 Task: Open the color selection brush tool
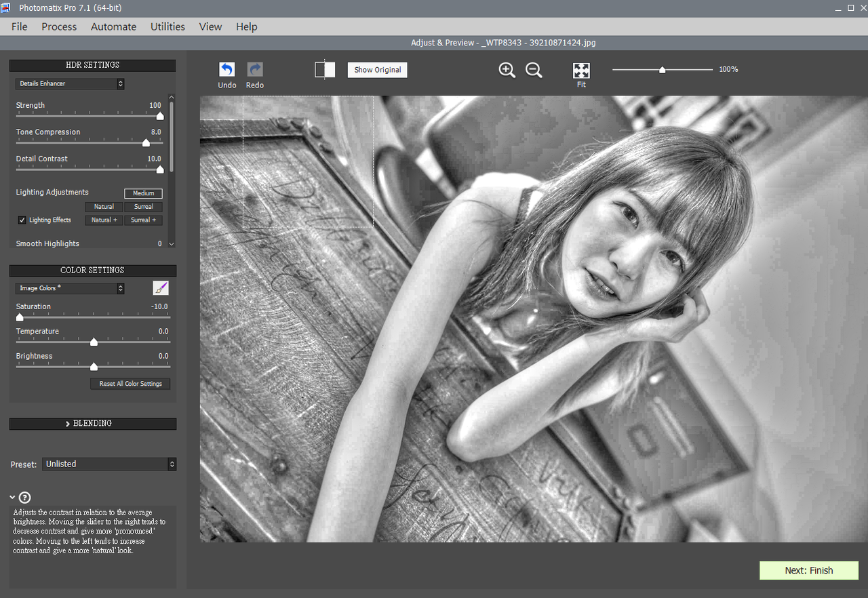[161, 288]
